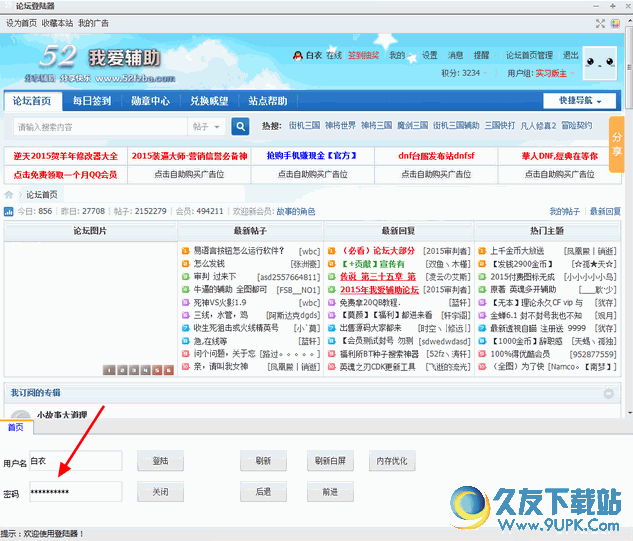Open the 帖子 search type dropdown

click(206, 127)
